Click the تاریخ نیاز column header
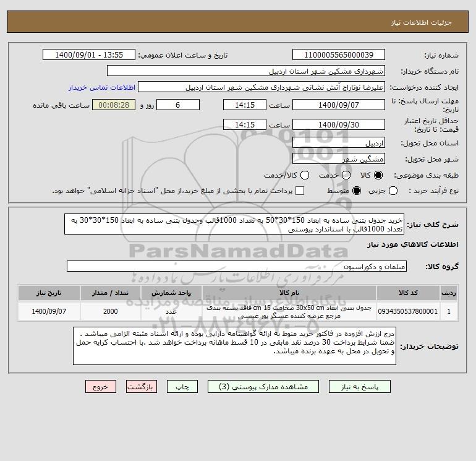This screenshot has width=476, height=461. pyautogui.click(x=49, y=293)
